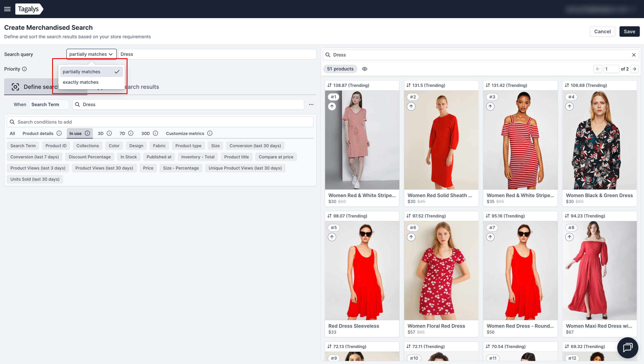Image resolution: width=644 pixels, height=364 pixels.
Task: Add the Discount Percentage condition chip
Action: click(90, 157)
